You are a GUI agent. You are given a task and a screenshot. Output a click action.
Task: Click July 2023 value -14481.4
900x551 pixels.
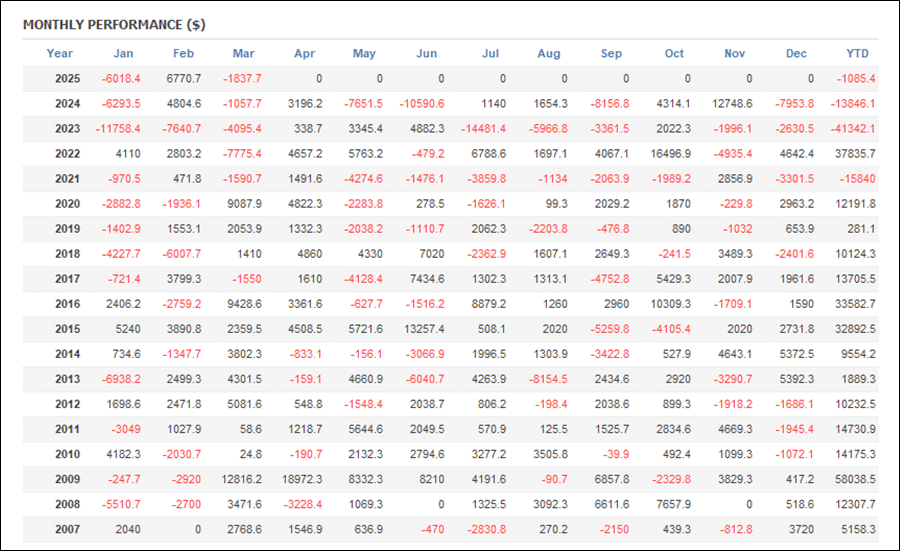(483, 129)
